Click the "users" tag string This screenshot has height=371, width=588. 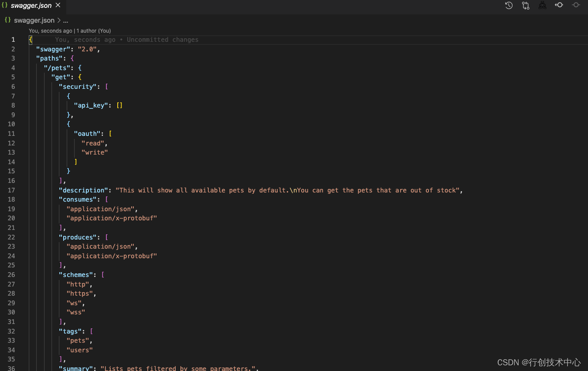click(x=80, y=350)
